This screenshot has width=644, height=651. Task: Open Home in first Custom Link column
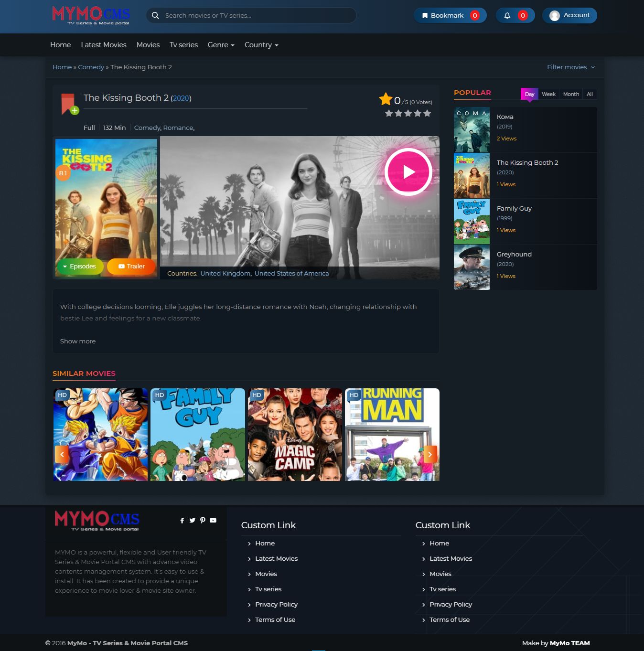[x=265, y=543]
